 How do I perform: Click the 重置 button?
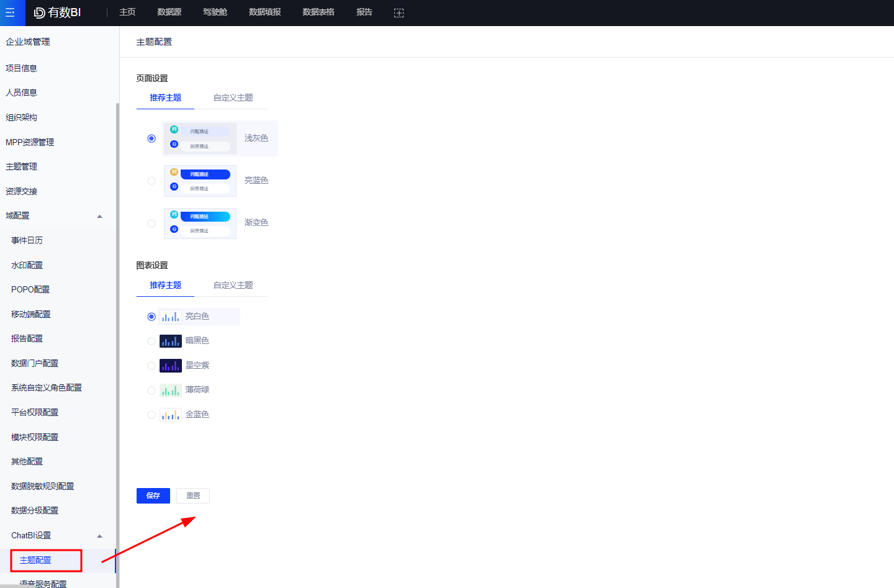coord(193,495)
